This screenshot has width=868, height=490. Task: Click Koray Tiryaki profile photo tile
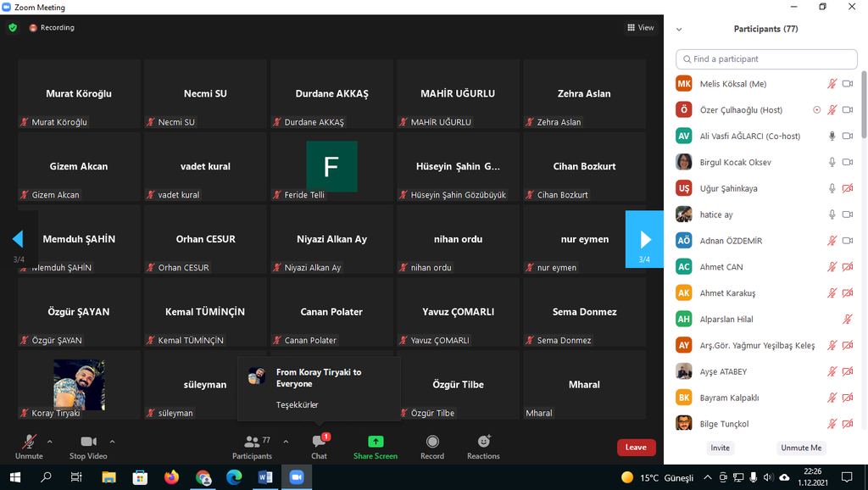coord(79,385)
